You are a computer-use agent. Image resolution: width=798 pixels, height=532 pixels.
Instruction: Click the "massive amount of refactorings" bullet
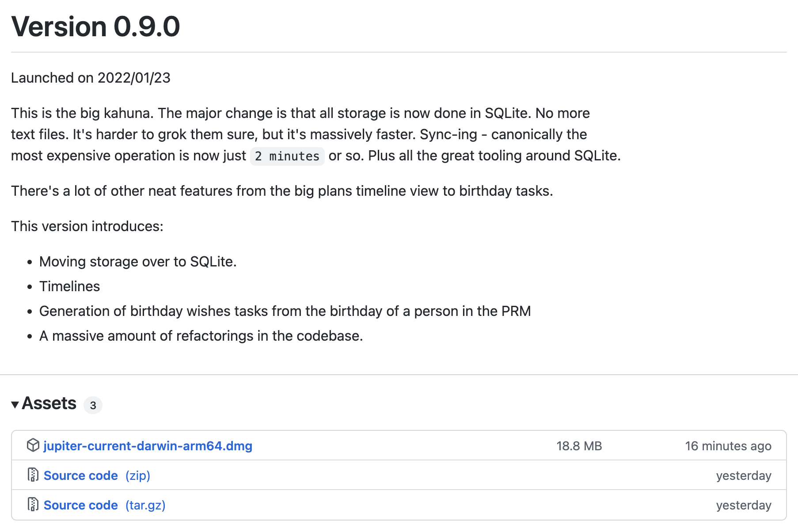201,336
